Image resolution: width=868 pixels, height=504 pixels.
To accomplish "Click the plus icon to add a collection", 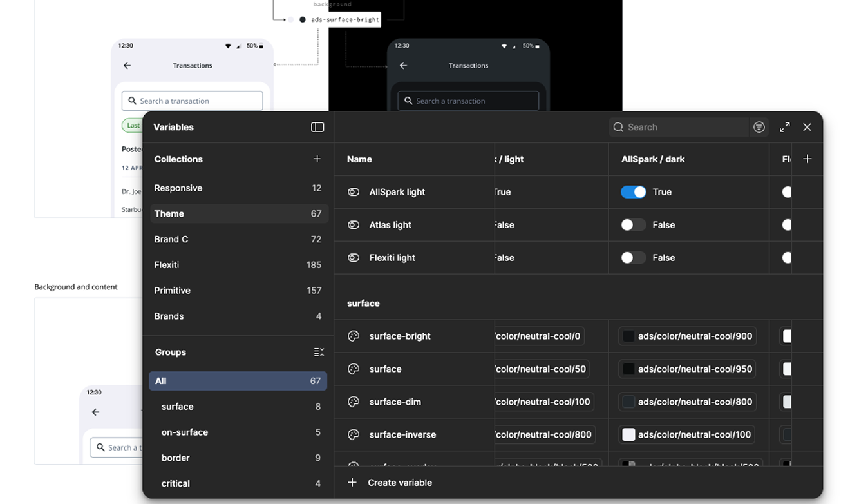I will click(x=317, y=159).
